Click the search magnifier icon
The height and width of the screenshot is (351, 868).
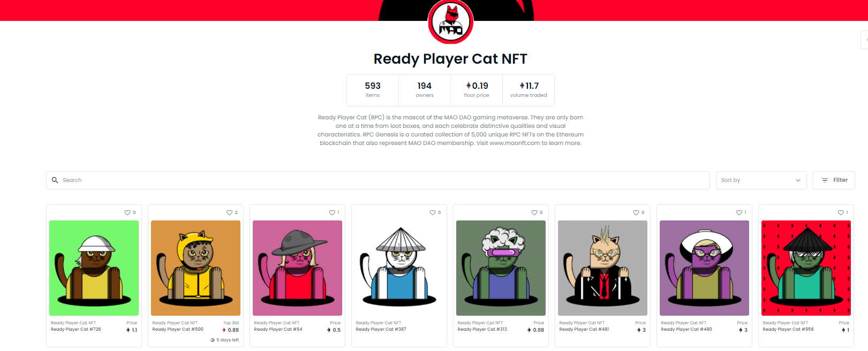[55, 180]
